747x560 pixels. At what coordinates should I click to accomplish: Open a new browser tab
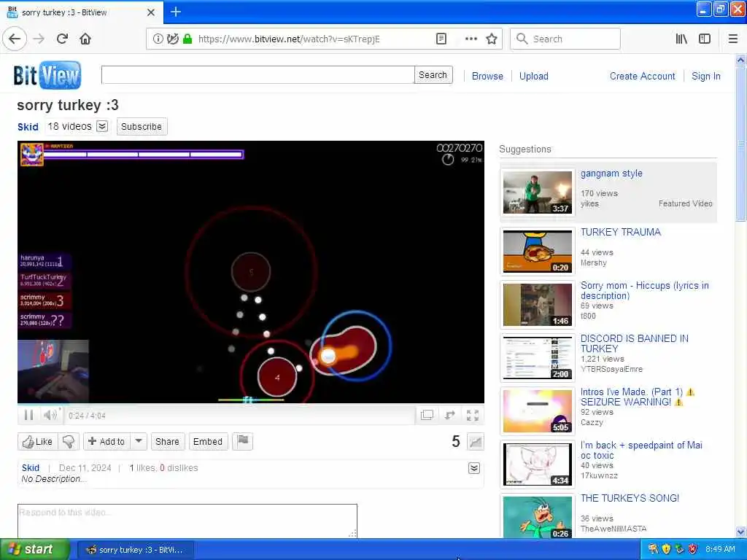176,12
